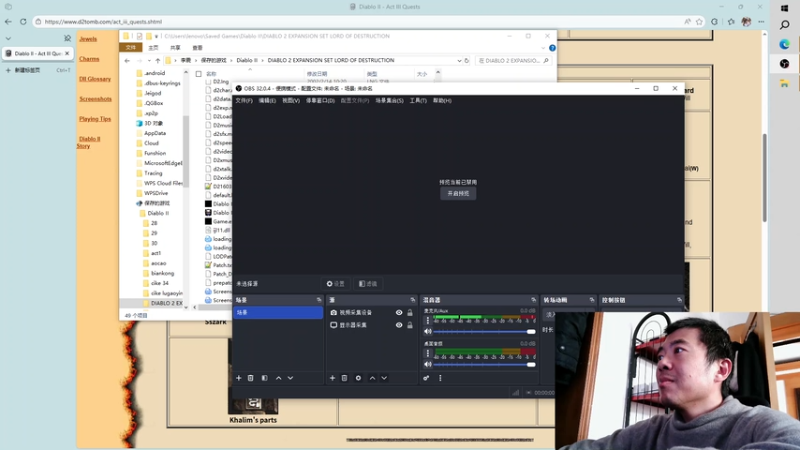Delete selected source with trash icon

coord(344,378)
